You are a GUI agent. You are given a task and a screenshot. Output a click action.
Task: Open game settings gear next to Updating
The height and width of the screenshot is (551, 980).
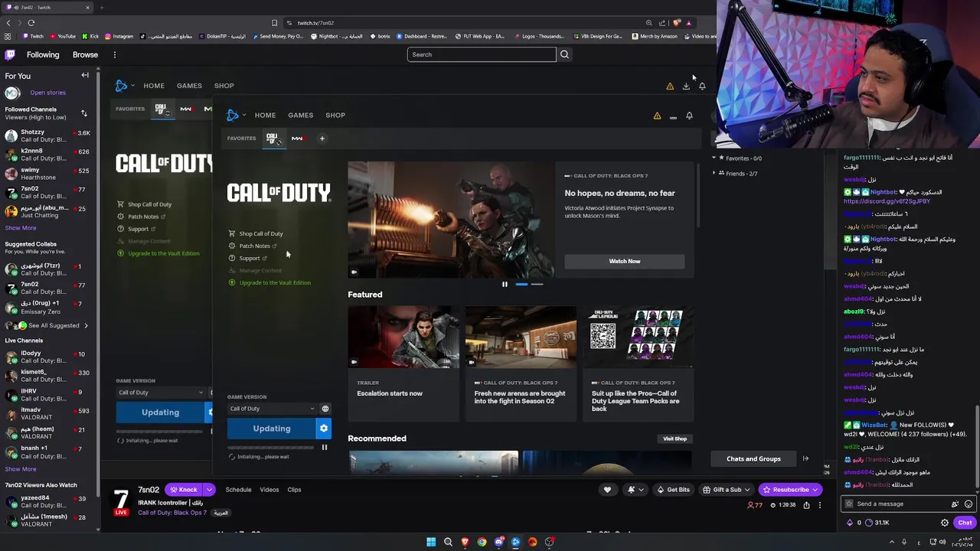pyautogui.click(x=324, y=429)
